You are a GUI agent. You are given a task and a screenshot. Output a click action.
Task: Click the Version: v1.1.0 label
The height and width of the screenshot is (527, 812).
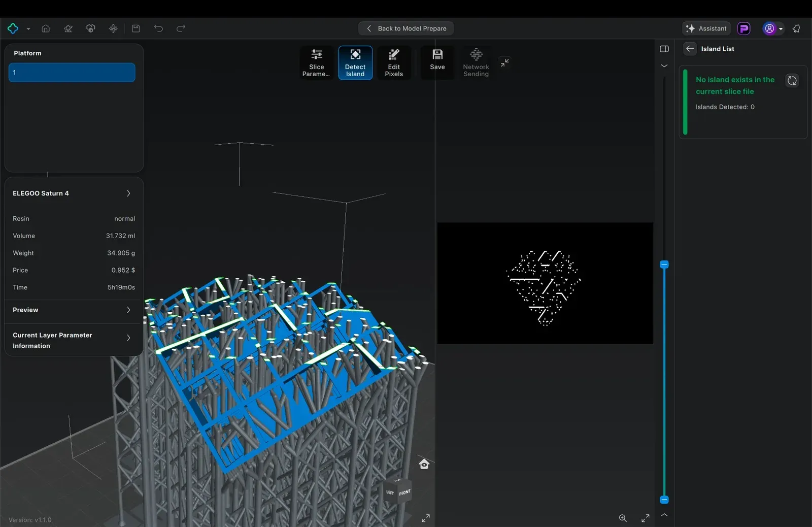(x=30, y=520)
